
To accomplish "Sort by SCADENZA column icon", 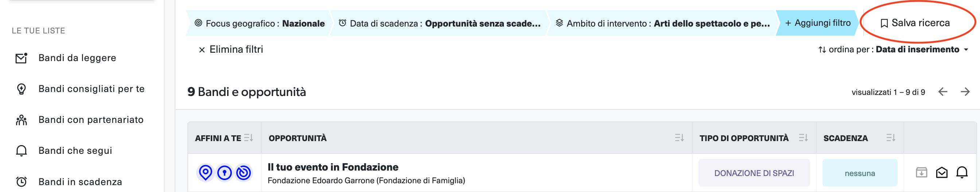I will [x=891, y=138].
